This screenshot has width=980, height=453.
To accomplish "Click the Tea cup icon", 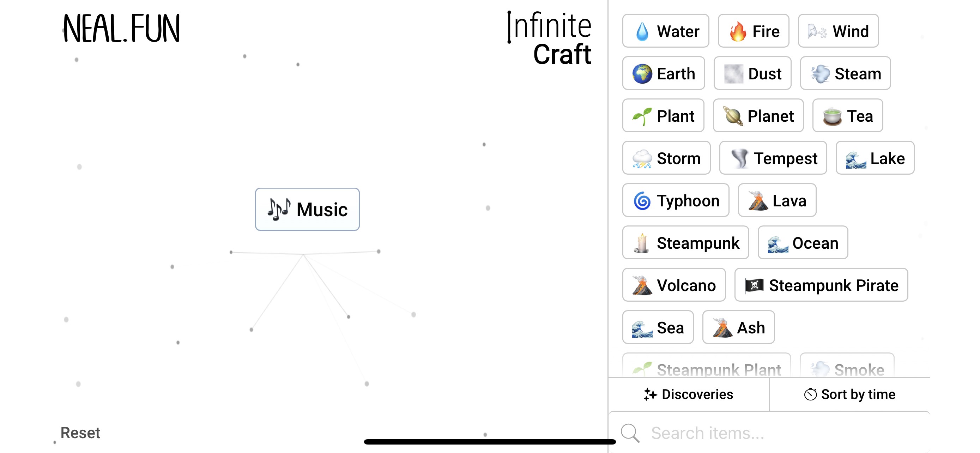I will point(832,116).
